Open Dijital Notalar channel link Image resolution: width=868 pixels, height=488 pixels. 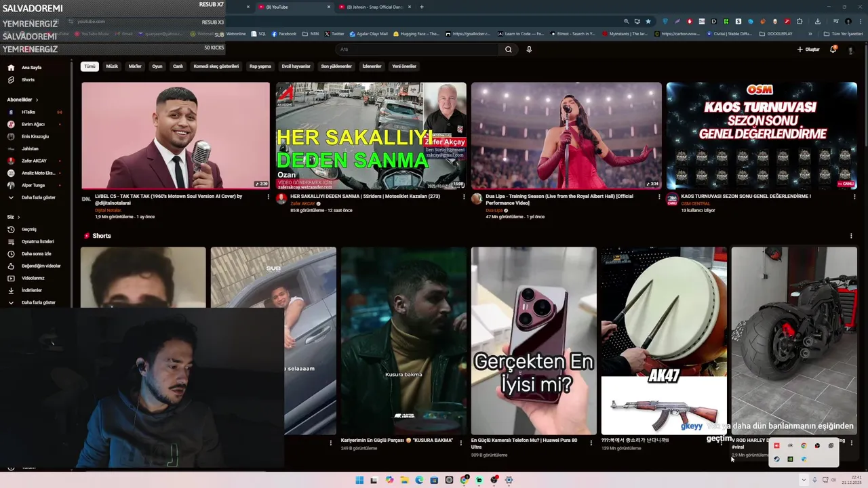108,210
